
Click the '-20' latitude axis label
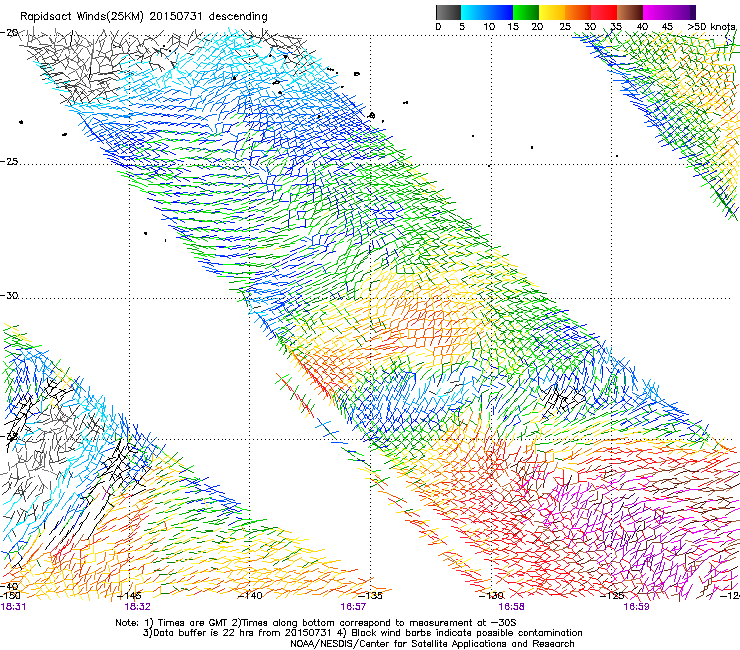(x=9, y=33)
